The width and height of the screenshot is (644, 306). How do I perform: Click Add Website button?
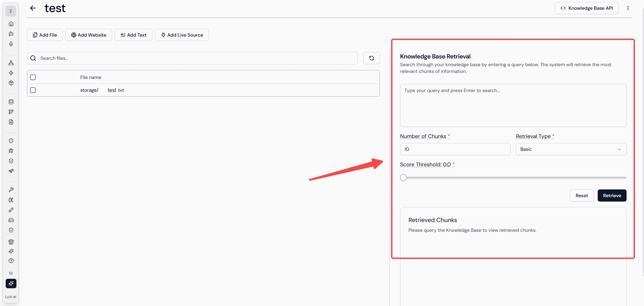point(89,35)
